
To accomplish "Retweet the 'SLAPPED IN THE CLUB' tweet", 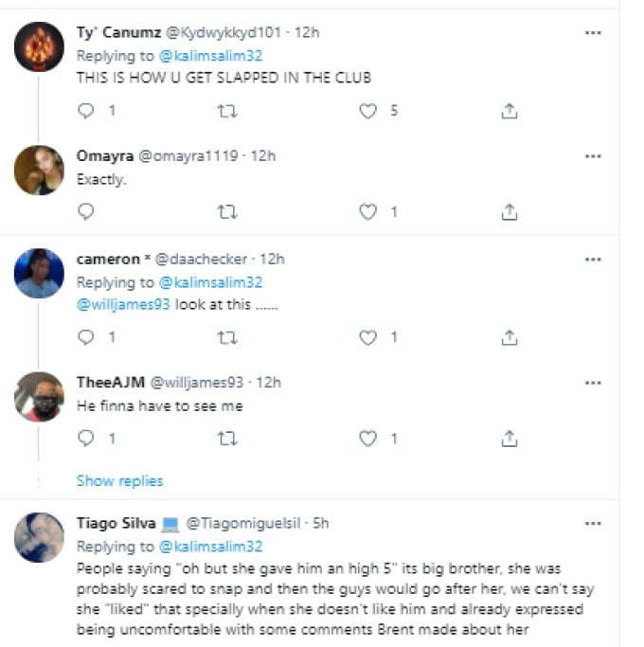I will [227, 111].
